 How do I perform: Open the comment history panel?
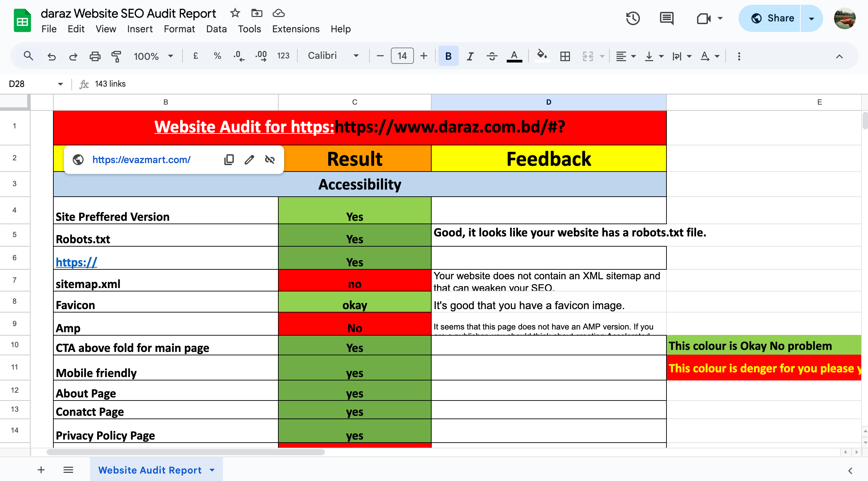[666, 19]
